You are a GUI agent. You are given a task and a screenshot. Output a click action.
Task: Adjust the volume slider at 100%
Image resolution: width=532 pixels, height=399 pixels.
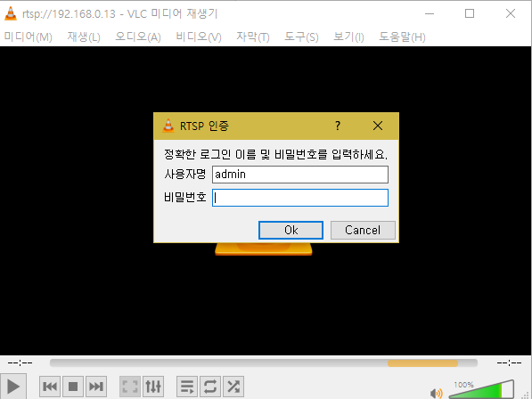(481, 389)
